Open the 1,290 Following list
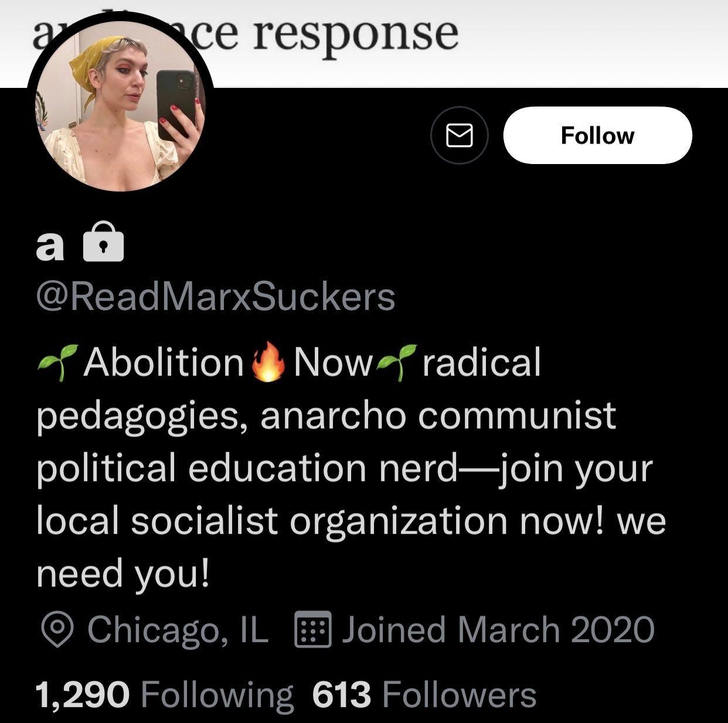The image size is (728, 723). pos(165,695)
